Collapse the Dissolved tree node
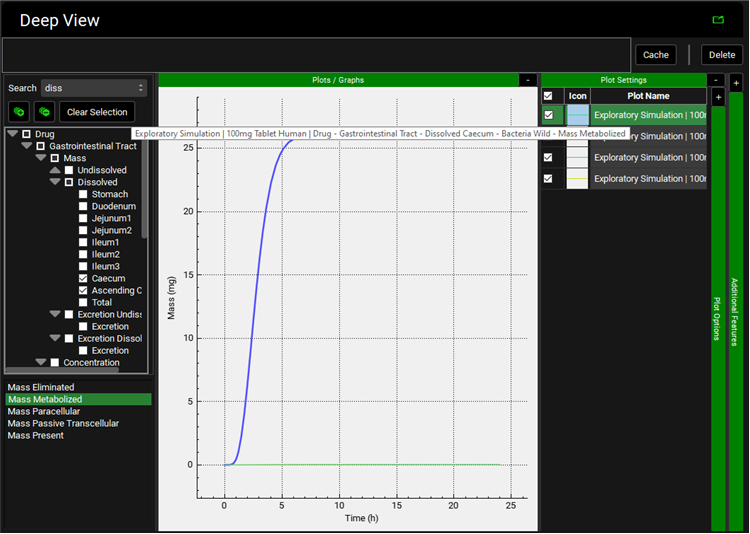The width and height of the screenshot is (750, 534). (55, 183)
